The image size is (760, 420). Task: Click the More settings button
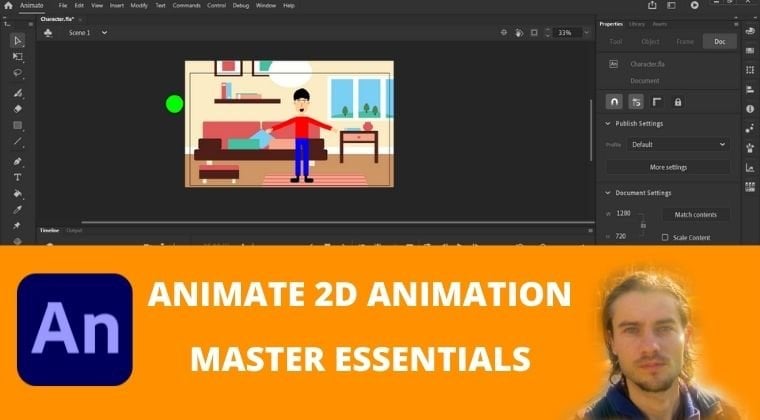pos(668,167)
